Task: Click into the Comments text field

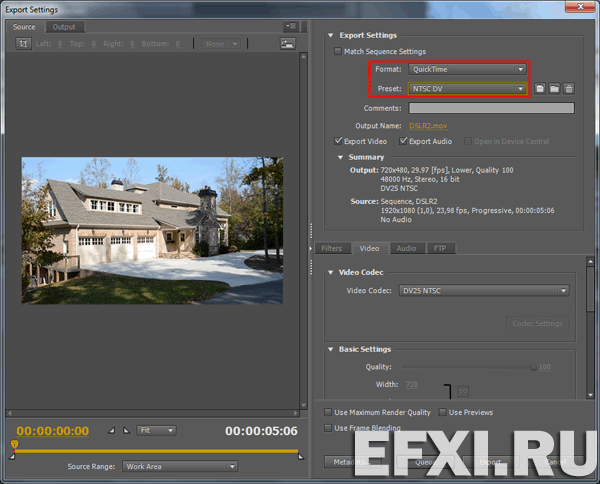Action: tap(491, 108)
